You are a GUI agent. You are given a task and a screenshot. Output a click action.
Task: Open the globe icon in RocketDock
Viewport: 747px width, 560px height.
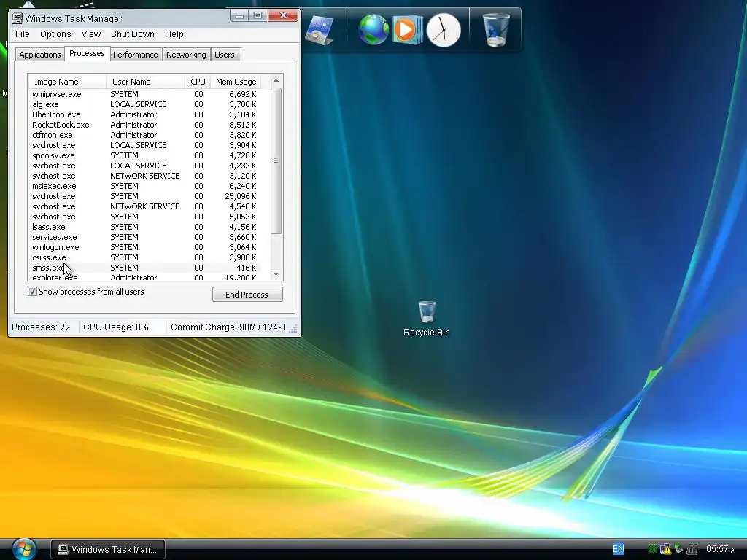(373, 29)
